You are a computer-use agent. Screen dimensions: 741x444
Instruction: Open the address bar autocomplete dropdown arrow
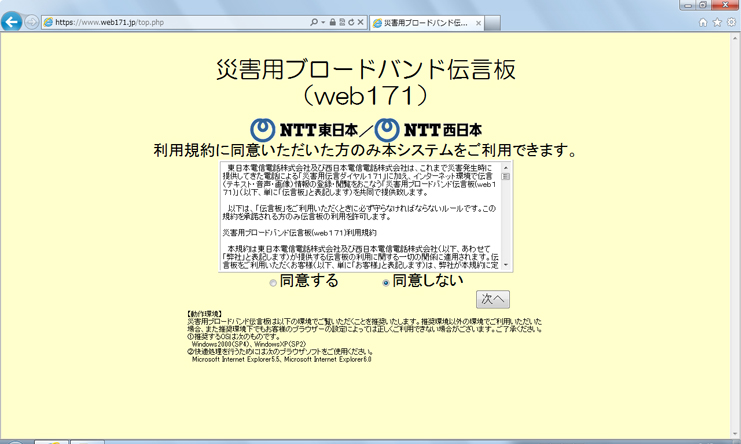tap(323, 22)
